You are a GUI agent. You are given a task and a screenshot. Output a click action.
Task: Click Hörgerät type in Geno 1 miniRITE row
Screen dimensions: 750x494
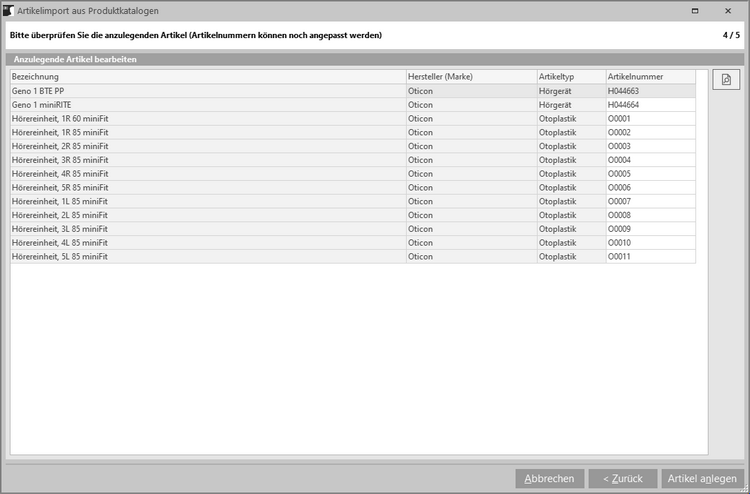point(572,105)
